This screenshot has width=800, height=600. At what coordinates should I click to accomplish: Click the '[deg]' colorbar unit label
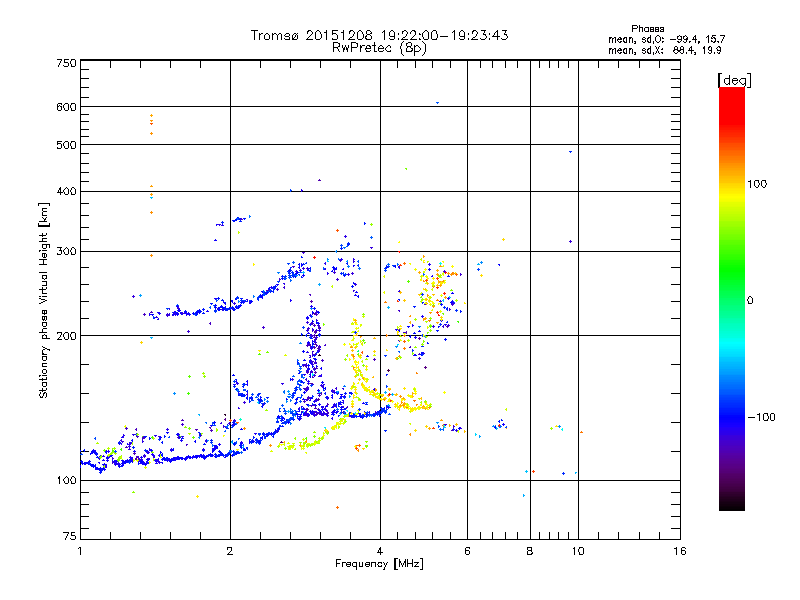(734, 80)
